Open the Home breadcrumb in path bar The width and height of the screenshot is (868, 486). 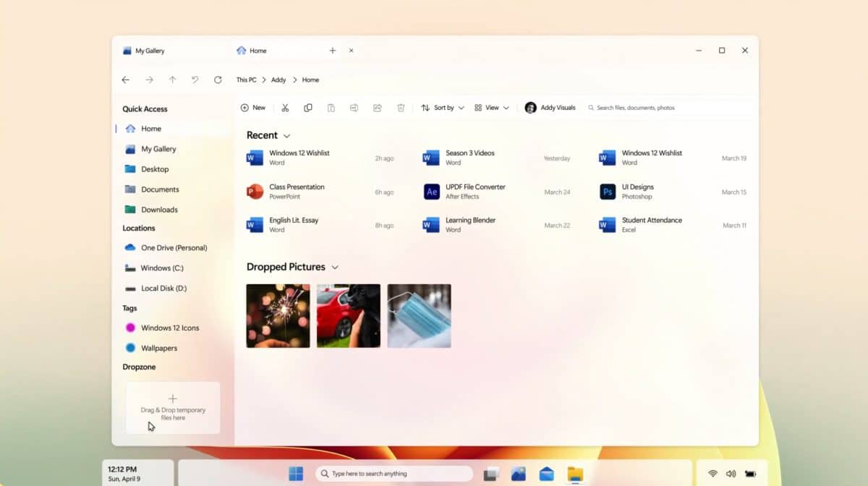coord(310,80)
